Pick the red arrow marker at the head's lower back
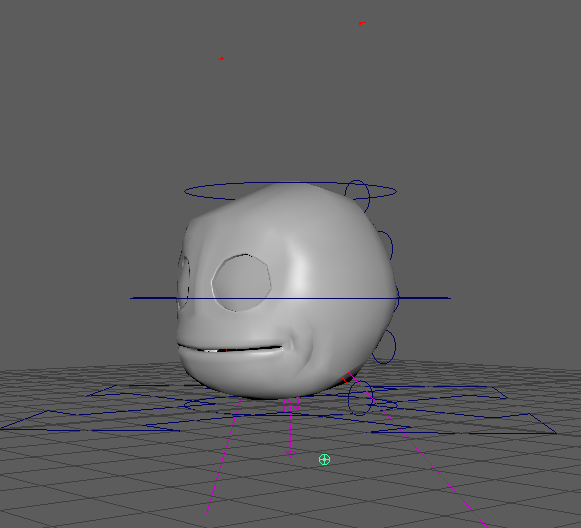Image resolution: width=581 pixels, height=528 pixels. 345,379
